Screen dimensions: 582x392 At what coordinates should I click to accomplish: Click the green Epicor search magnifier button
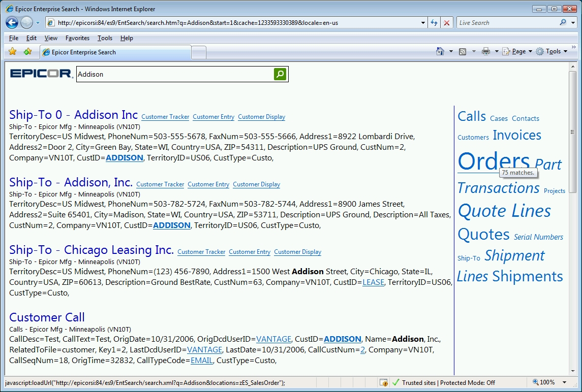280,74
